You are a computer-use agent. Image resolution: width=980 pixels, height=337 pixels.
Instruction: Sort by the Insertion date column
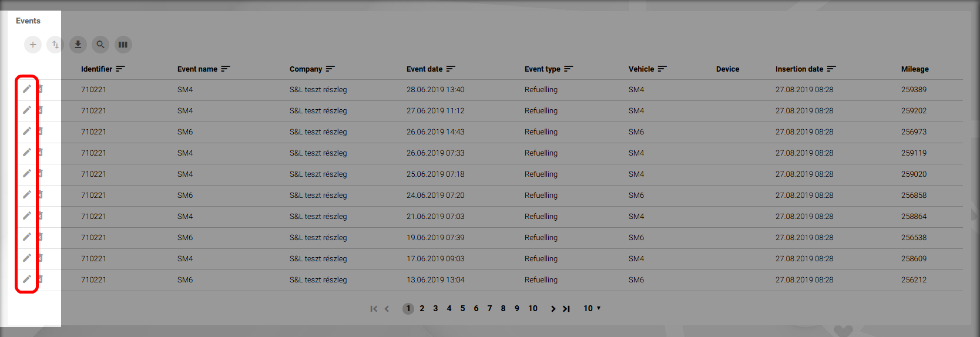coord(831,69)
